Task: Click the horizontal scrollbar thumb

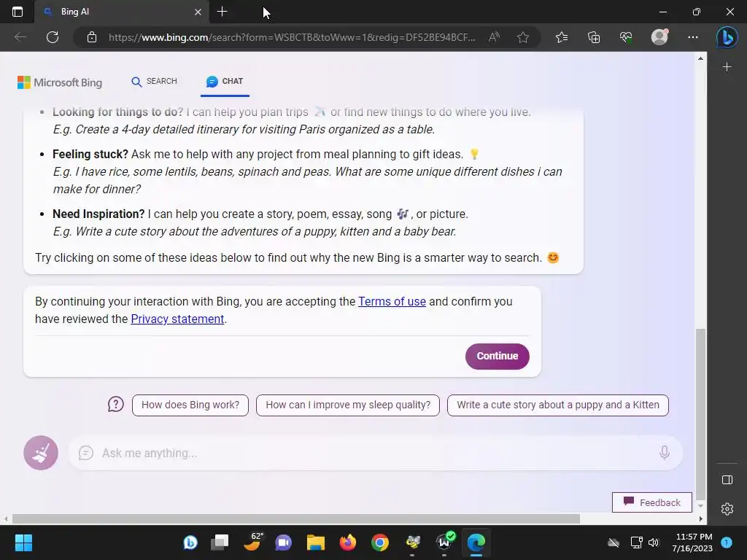Action: (x=296, y=518)
